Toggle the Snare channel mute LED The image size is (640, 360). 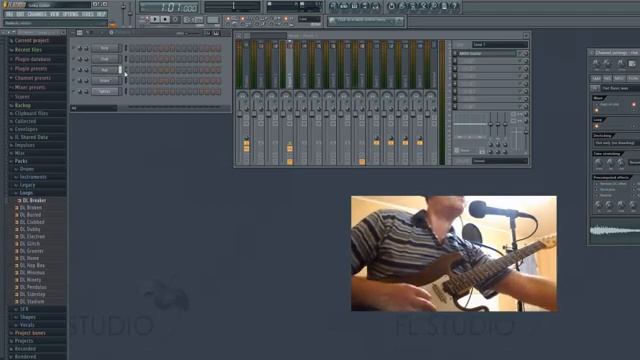74,81
